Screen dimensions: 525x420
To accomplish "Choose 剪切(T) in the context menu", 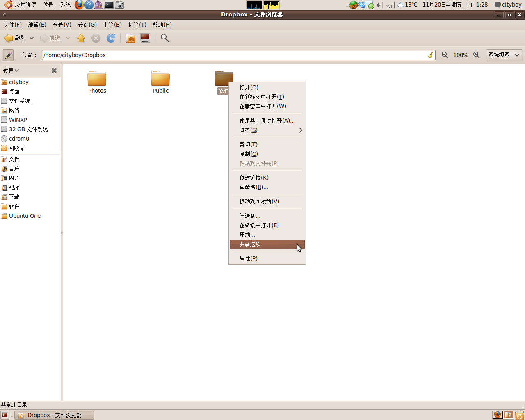I will pyautogui.click(x=267, y=144).
